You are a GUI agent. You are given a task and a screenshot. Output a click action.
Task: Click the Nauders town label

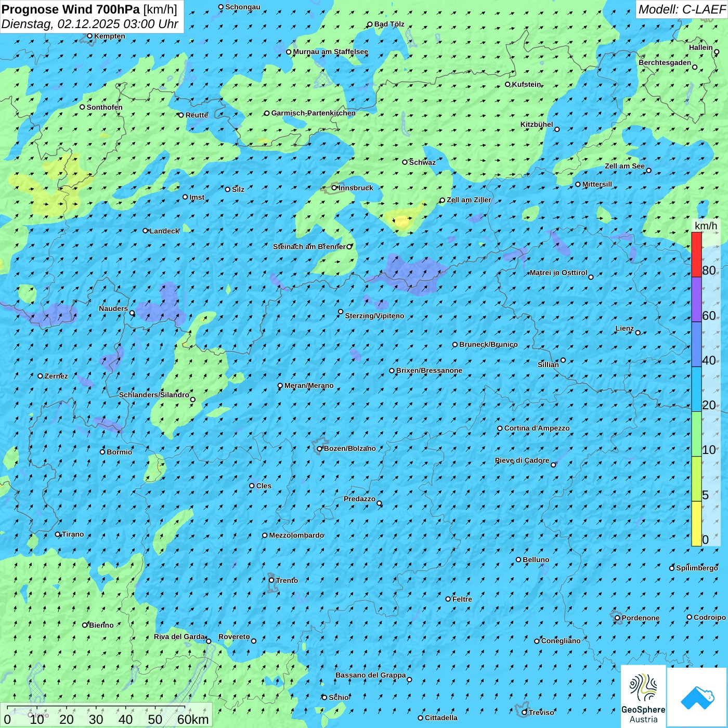pyautogui.click(x=113, y=308)
